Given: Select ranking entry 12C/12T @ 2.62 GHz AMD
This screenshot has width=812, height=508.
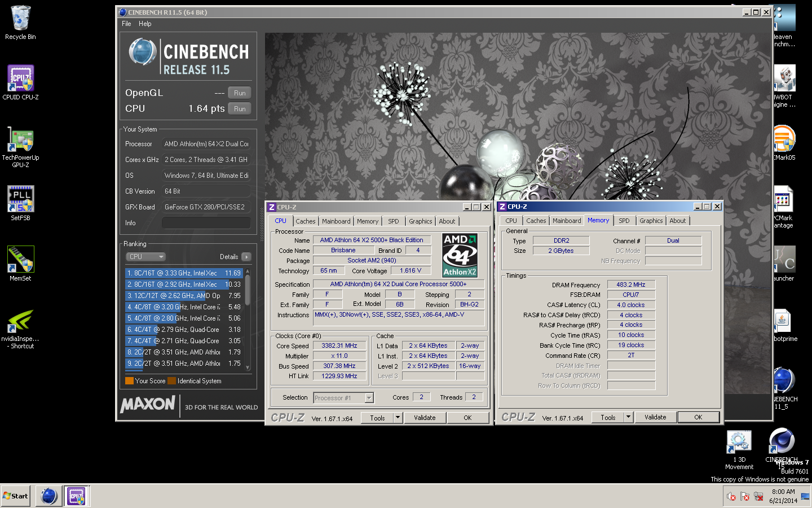Looking at the screenshot, I should tap(184, 296).
